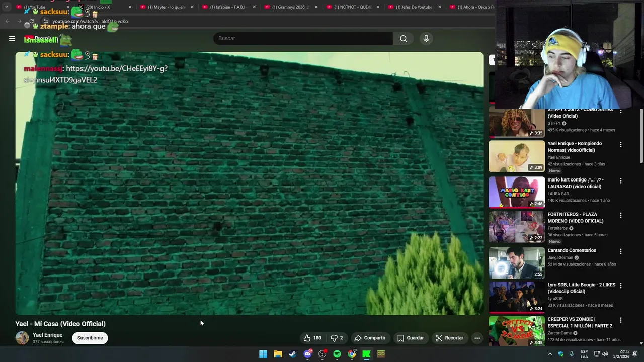Click the main video player
The width and height of the screenshot is (644, 362).
[x=249, y=184]
